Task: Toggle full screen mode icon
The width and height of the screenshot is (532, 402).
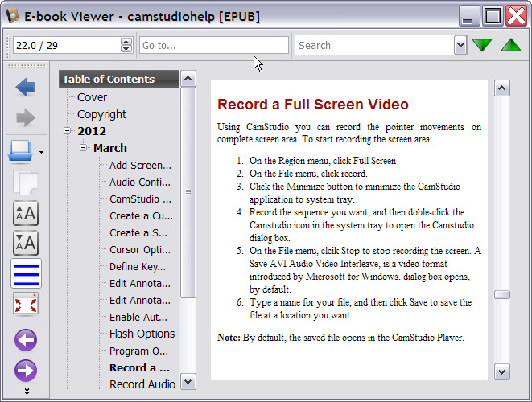Action: point(26,303)
